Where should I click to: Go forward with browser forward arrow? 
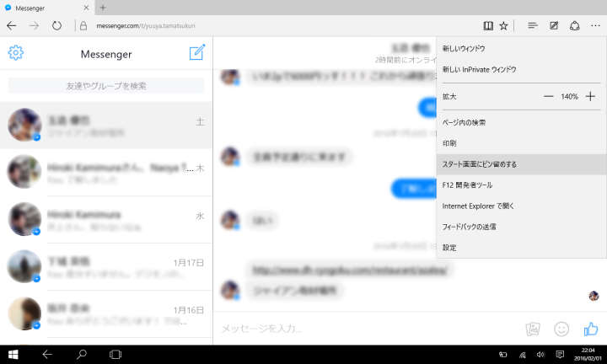[x=34, y=26]
